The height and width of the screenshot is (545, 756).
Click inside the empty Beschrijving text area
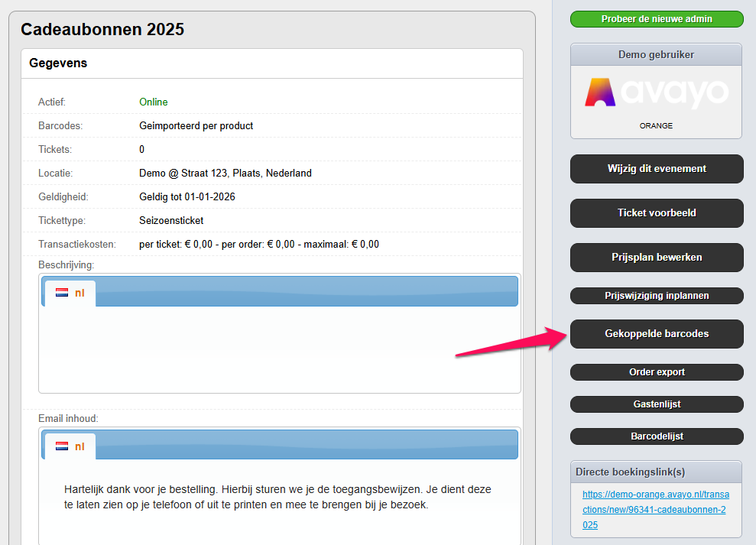280,349
